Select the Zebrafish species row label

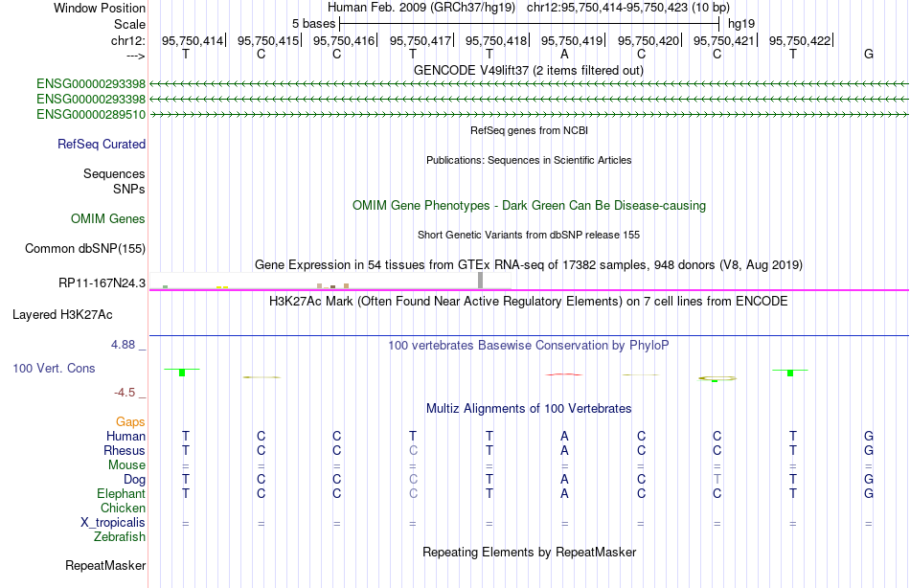pyautogui.click(x=120, y=537)
